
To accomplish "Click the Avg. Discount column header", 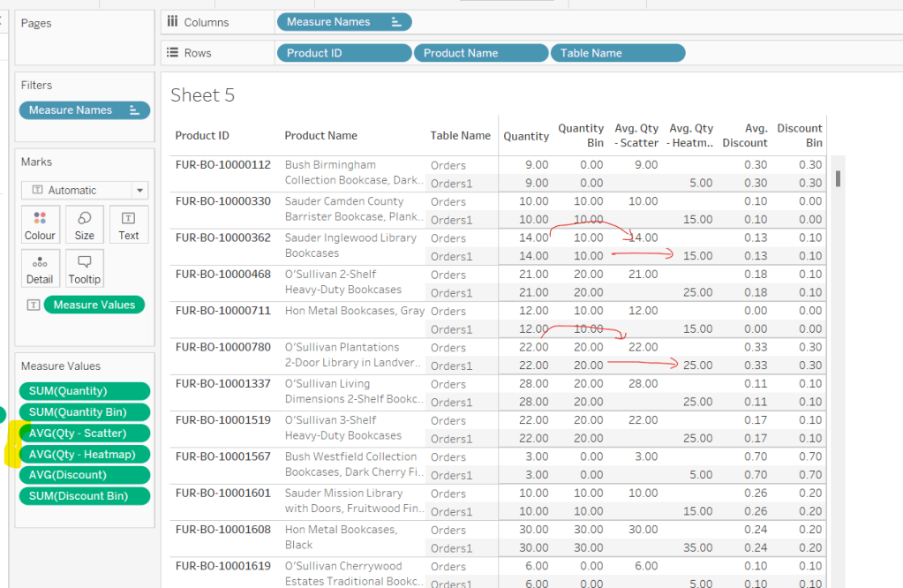I will pyautogui.click(x=745, y=135).
